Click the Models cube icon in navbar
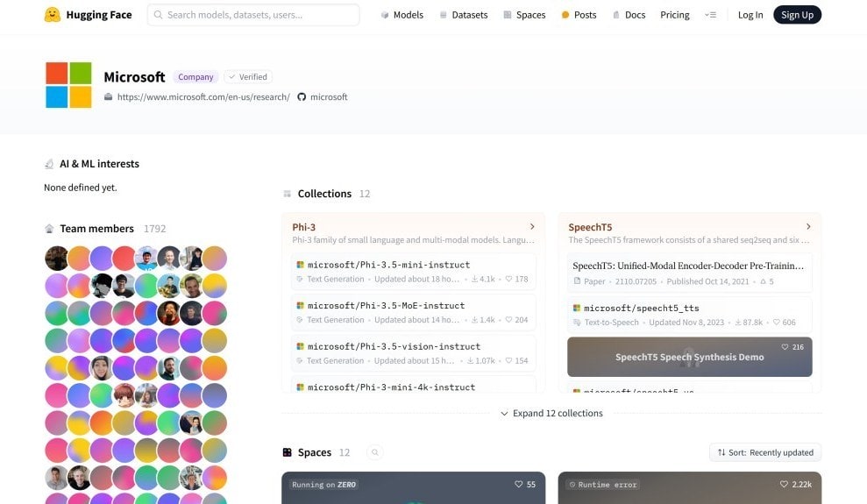The image size is (867, 504). (x=385, y=15)
